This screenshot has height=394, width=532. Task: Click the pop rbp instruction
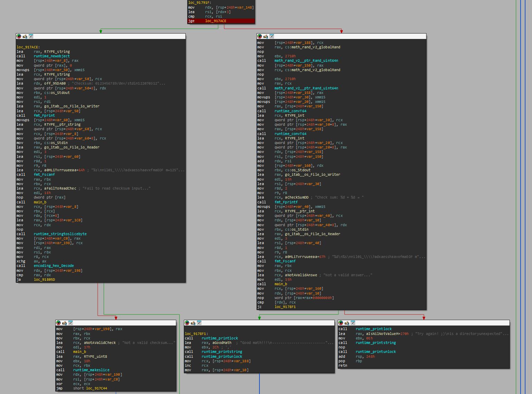tap(350, 361)
